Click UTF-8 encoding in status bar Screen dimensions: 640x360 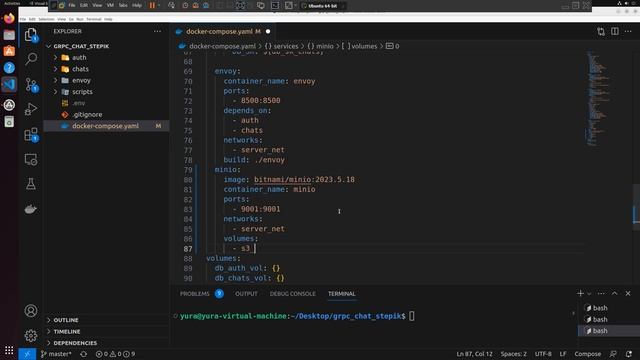point(543,354)
